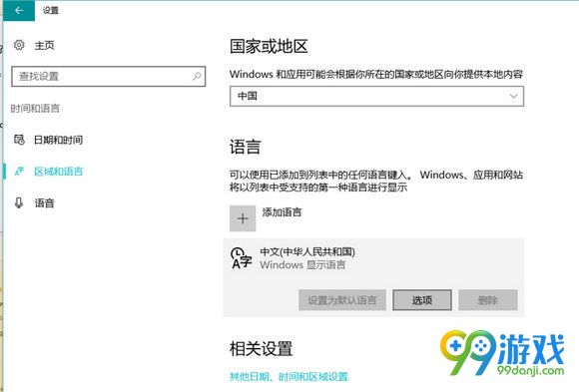The image size is (579, 392).
Task: Open the 中国 country or region dropdown
Action: click(376, 97)
